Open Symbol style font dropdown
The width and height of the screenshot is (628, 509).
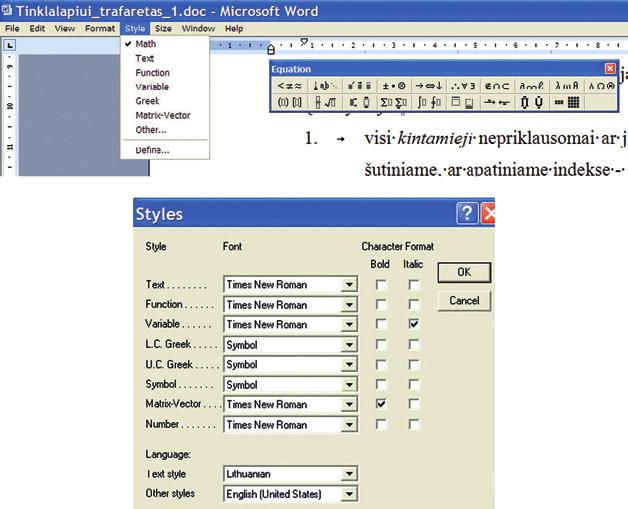coord(349,384)
